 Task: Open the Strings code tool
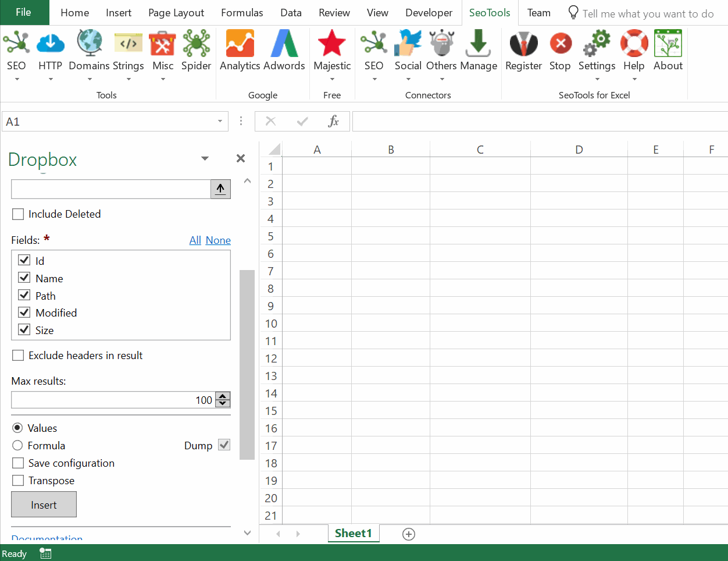click(x=129, y=43)
